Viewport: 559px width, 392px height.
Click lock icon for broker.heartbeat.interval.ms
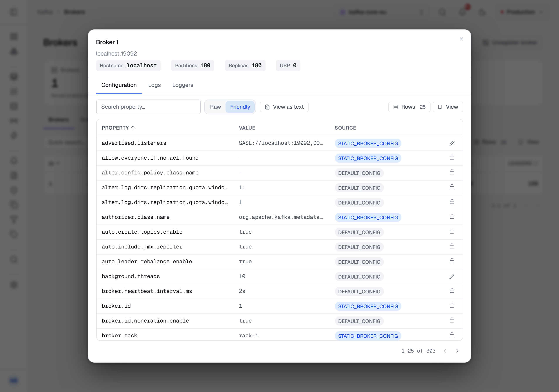click(x=452, y=291)
